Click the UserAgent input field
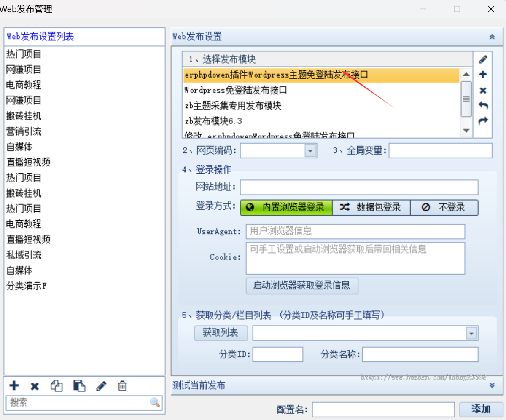Viewport: 506px width, 420px height. [x=355, y=231]
